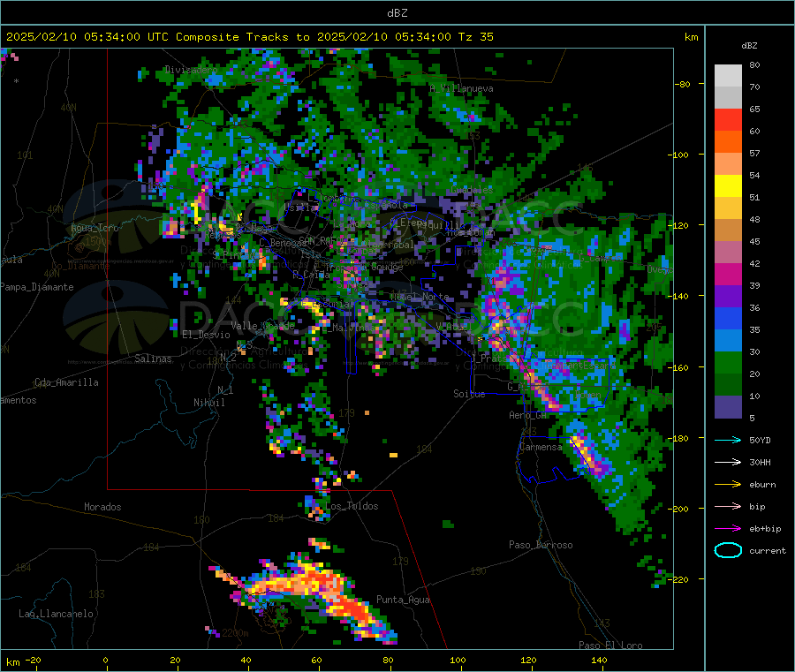Viewport: 795px width, 672px height.
Task: Click the cyan 50YD arrow in legend
Action: tap(728, 440)
